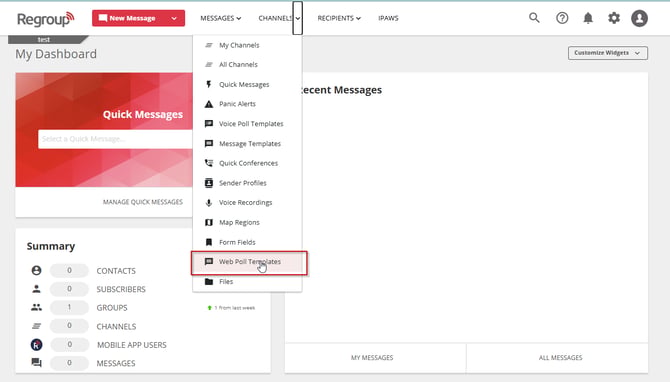Viewport: 670px width, 382px height.
Task: Click the Channels icon in Summary
Action: tap(36, 326)
